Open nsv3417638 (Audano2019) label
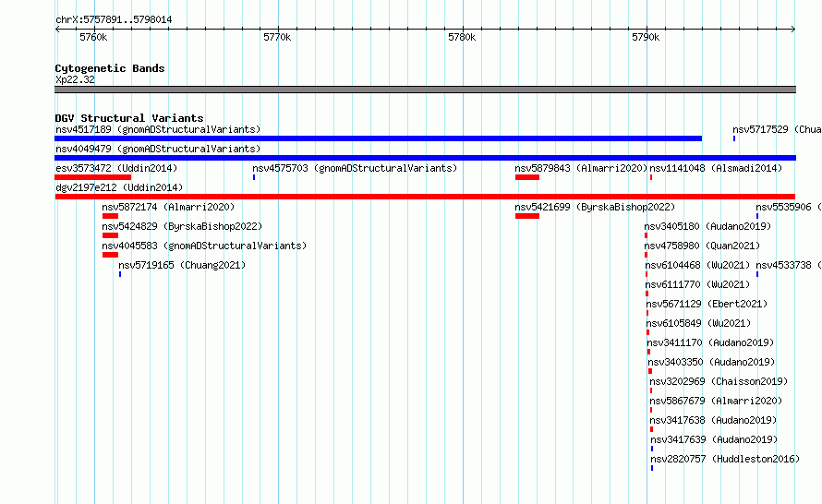 (x=714, y=420)
